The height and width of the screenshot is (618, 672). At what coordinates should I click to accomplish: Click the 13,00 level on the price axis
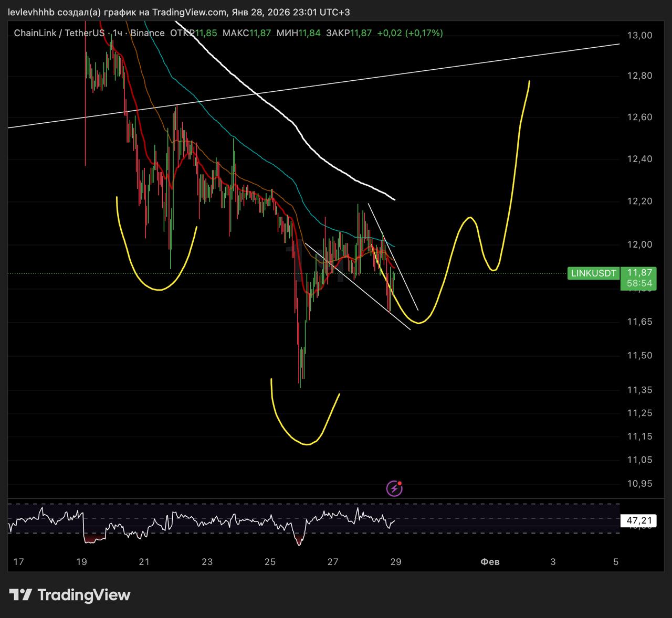coord(639,36)
